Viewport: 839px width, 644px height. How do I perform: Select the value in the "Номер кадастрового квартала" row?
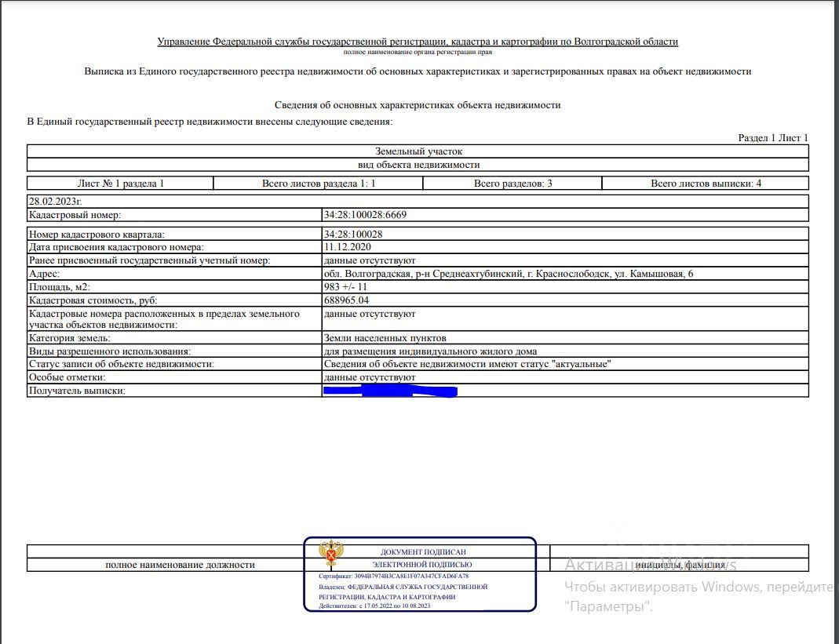(353, 235)
